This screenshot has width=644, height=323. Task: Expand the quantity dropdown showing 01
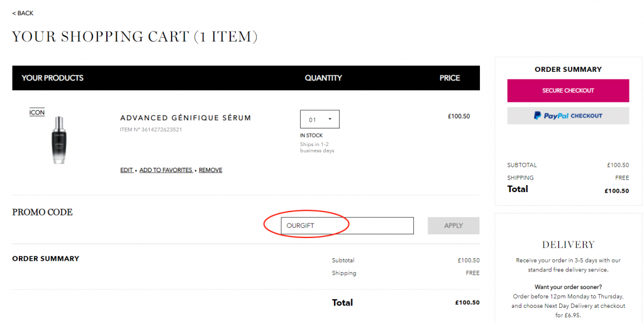[320, 120]
